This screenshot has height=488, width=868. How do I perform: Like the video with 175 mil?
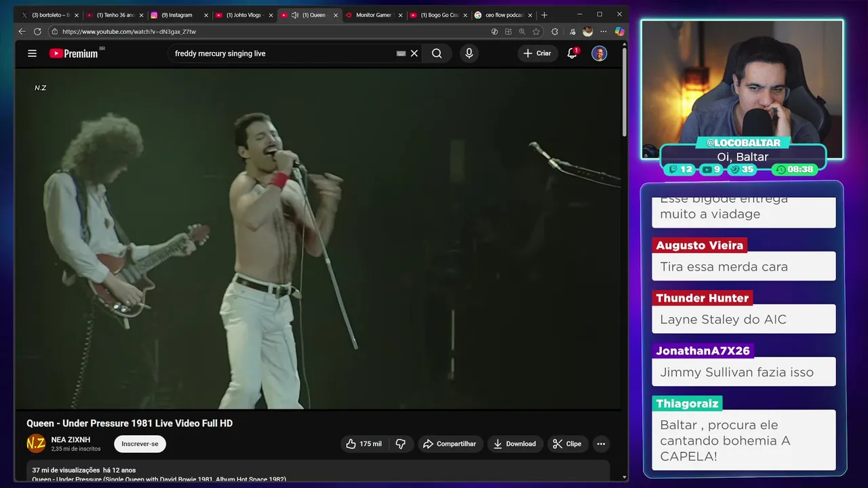point(365,444)
